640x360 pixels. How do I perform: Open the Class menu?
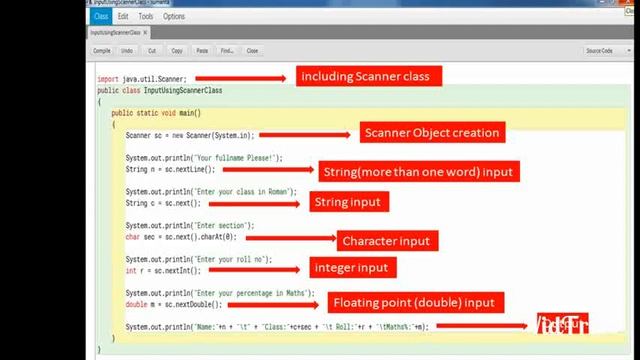coord(101,17)
